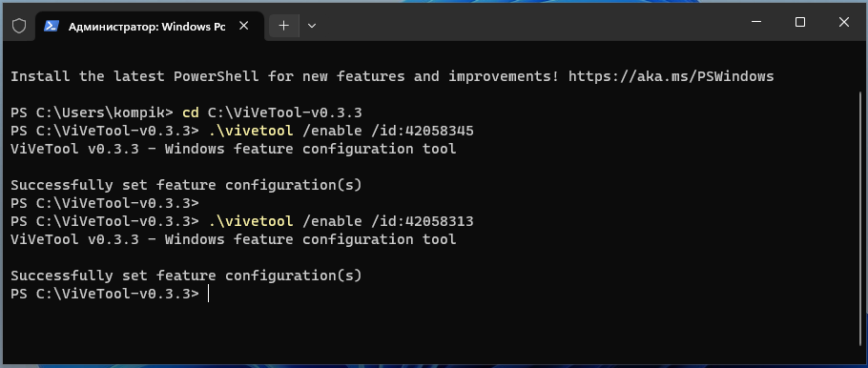Click the PowerShell icon on the tab

click(52, 26)
